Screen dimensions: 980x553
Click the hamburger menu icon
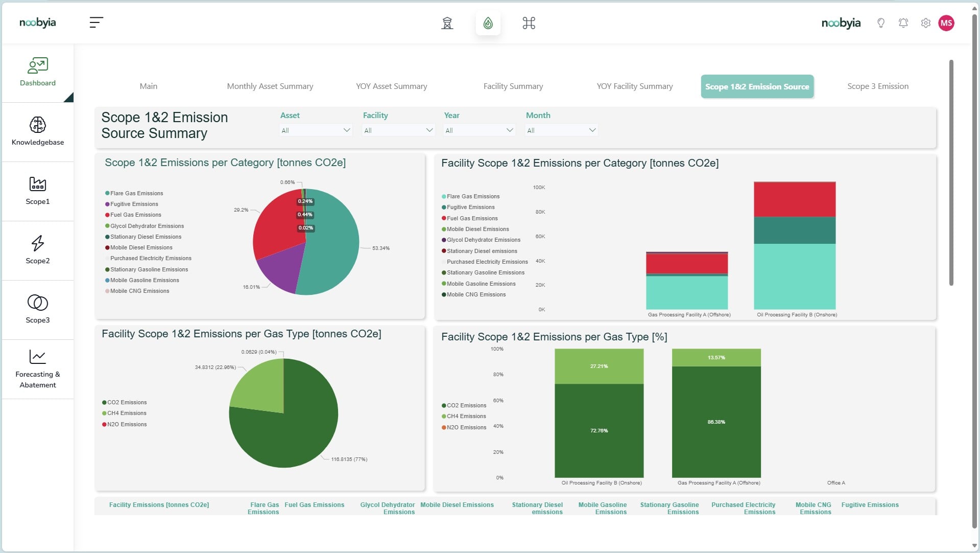click(96, 22)
